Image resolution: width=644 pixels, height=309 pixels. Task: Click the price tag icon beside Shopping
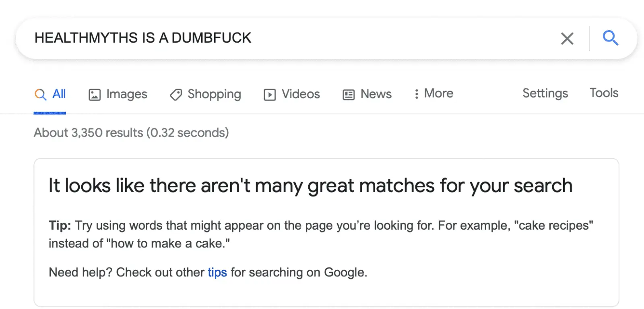tap(176, 95)
